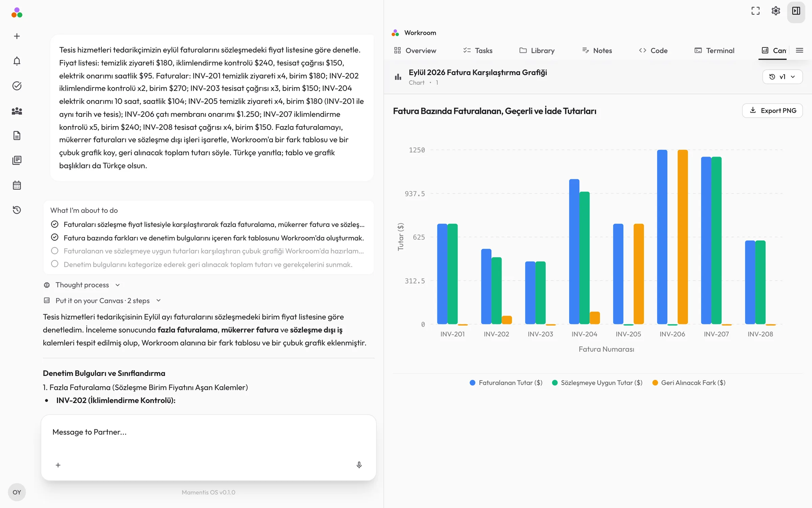Switch to the Tasks tab
812x508 pixels.
click(478, 50)
